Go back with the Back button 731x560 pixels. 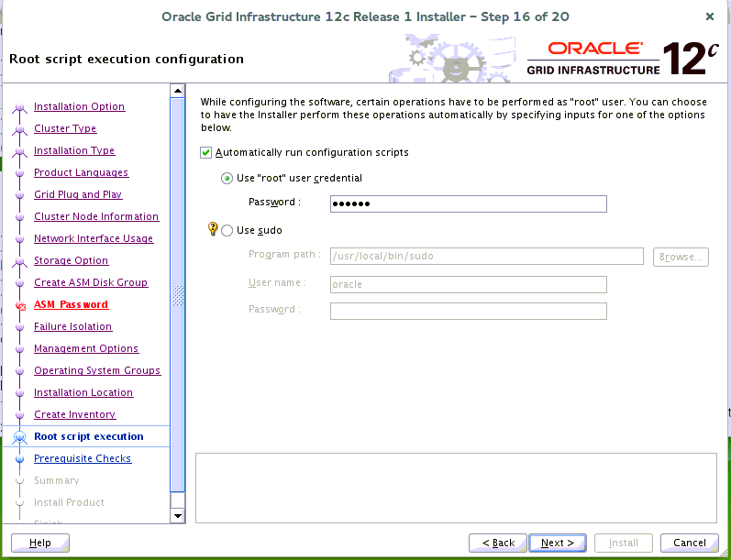point(498,543)
